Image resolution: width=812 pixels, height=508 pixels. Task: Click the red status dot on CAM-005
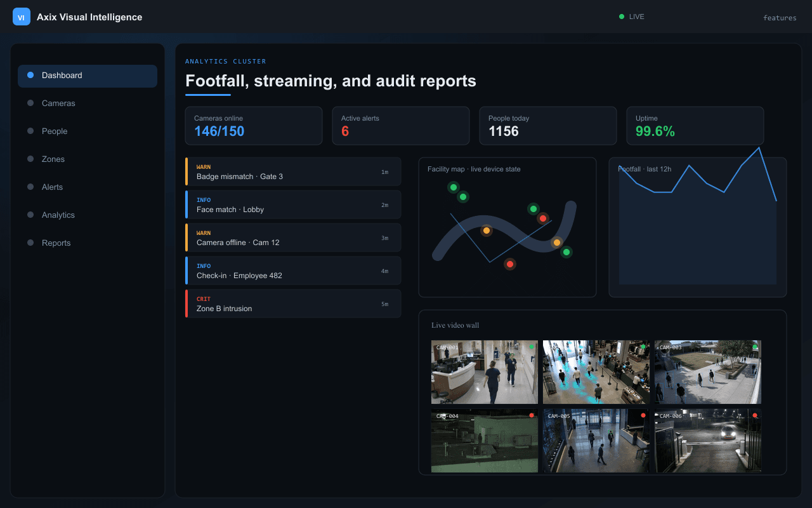643,415
